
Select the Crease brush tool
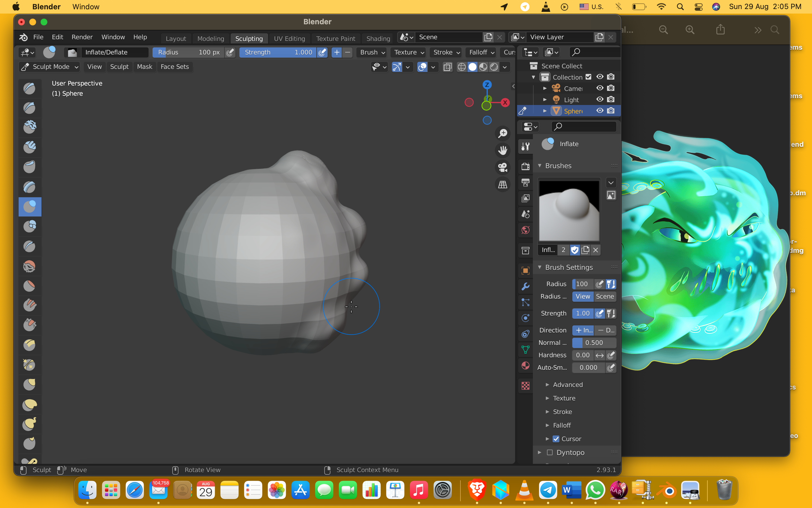tap(30, 246)
